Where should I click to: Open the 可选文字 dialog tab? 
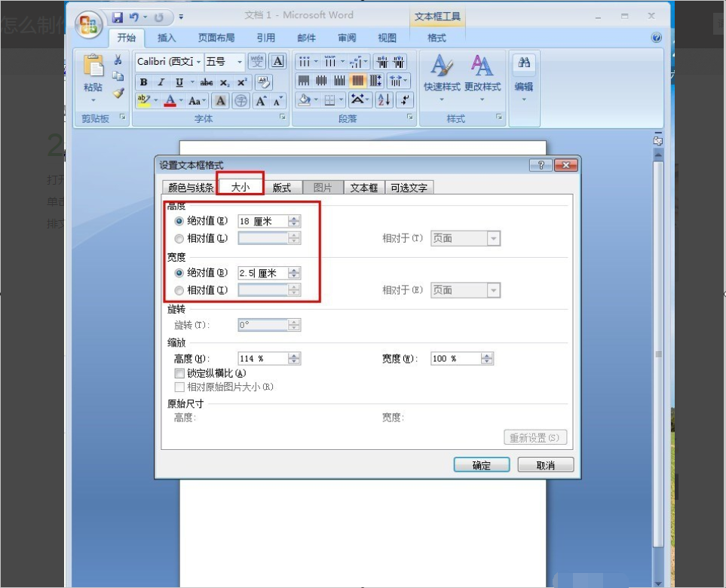point(409,188)
